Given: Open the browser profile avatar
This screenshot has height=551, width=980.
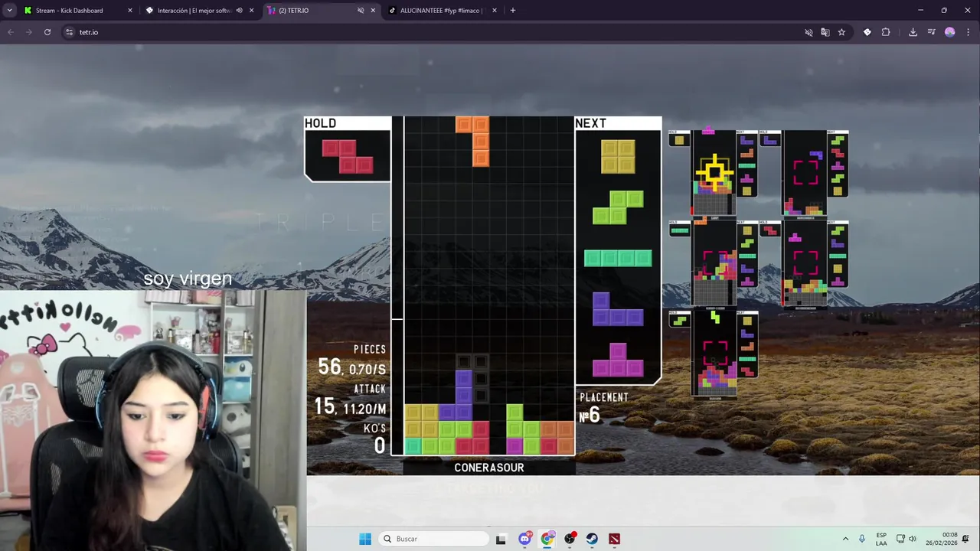Looking at the screenshot, I should [x=950, y=32].
